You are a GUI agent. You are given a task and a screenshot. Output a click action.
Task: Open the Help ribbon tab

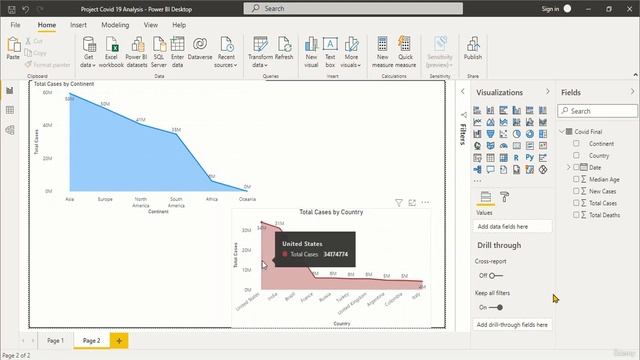pos(179,25)
